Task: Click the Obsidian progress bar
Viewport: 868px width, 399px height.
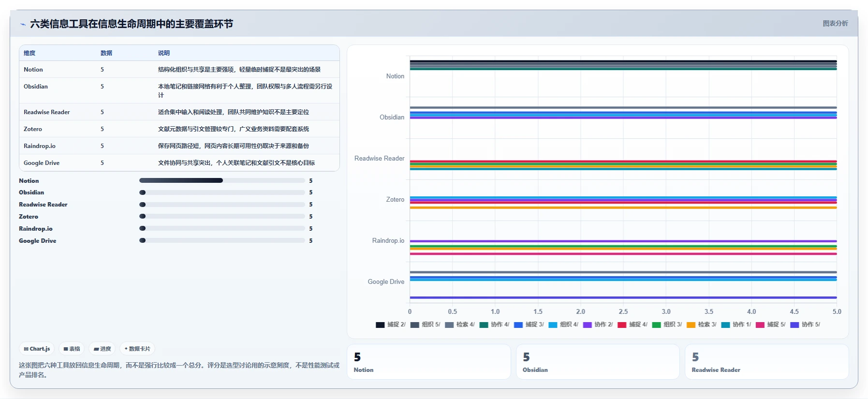Action: [222, 192]
